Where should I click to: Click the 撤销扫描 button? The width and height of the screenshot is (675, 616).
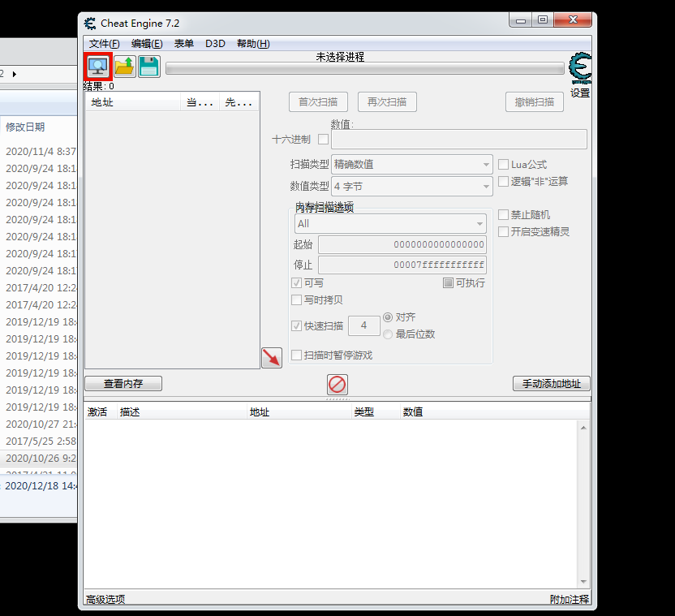[x=534, y=102]
